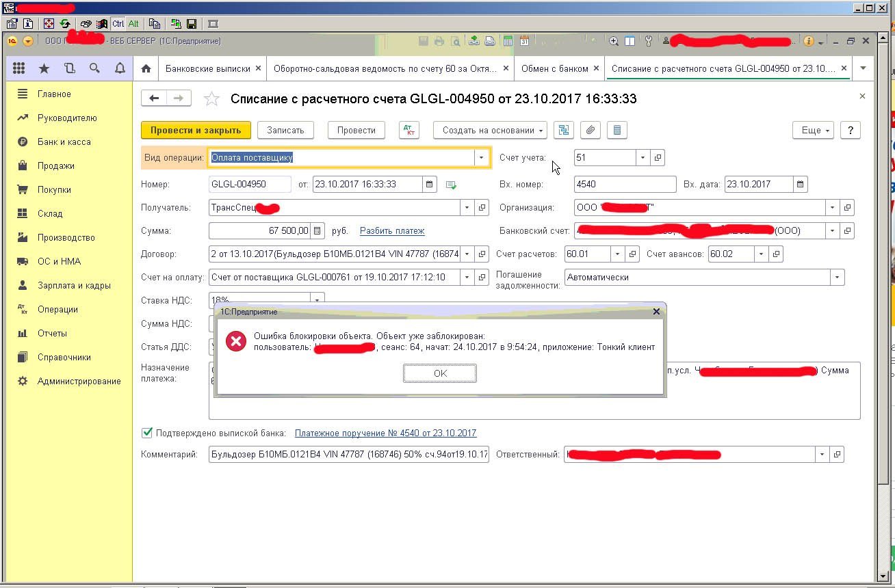Image resolution: width=895 pixels, height=588 pixels.
Task: Open the calendar icon in title bar
Action: [524, 41]
